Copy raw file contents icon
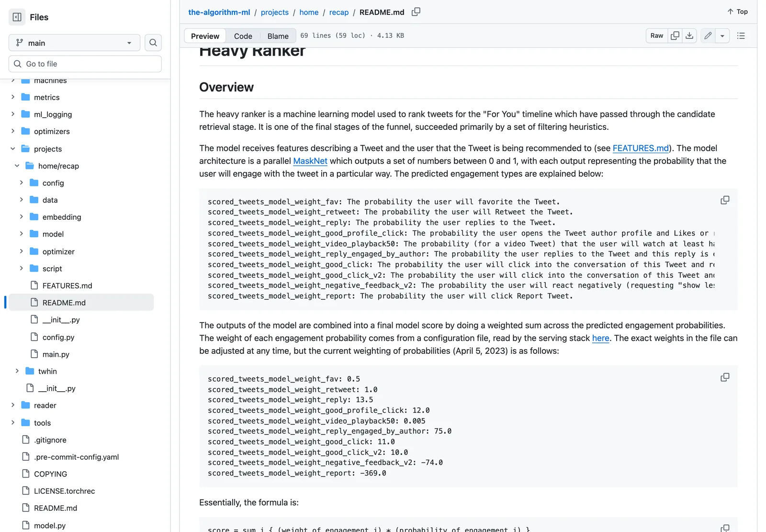Screen dimensions: 766x532 (x=675, y=35)
